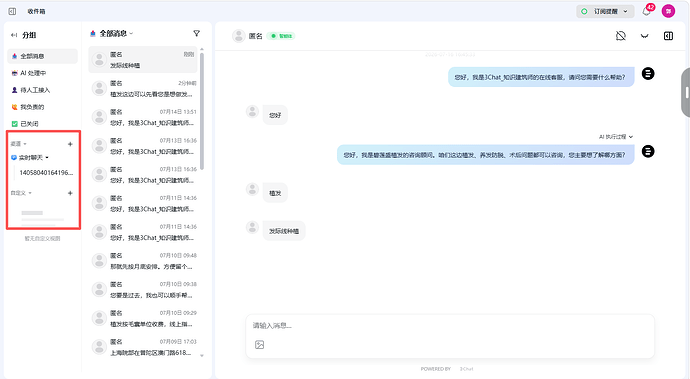Click the down chevron icon in the chat header
This screenshot has width=690, height=379.
pos(644,36)
